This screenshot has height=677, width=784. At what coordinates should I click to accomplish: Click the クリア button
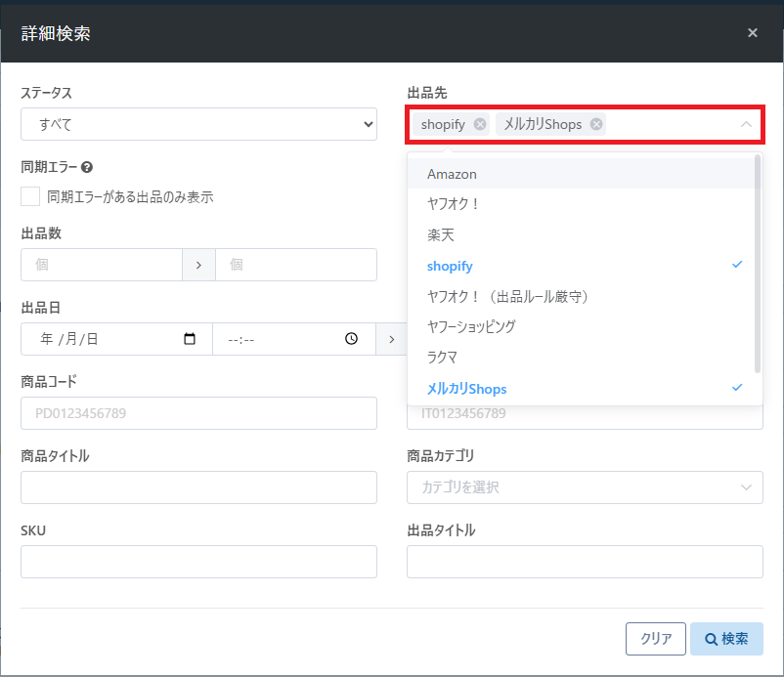click(x=656, y=639)
